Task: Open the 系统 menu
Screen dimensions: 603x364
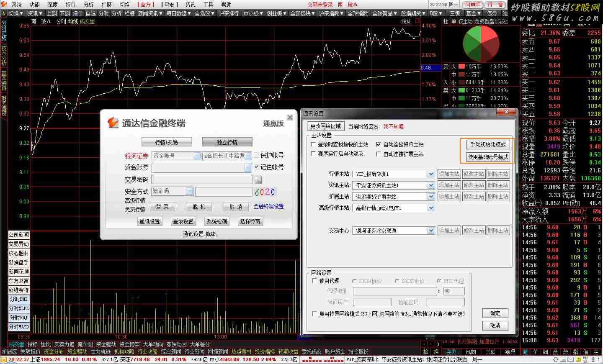Action: 17,5
